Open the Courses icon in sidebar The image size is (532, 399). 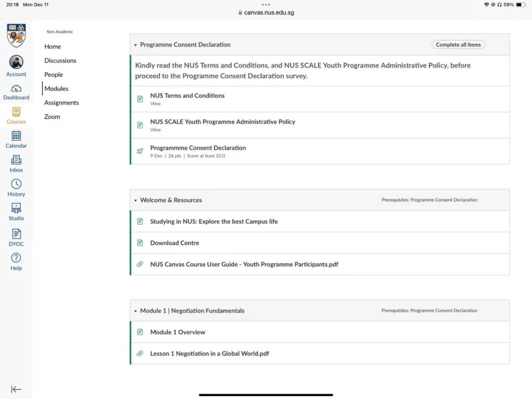click(16, 112)
